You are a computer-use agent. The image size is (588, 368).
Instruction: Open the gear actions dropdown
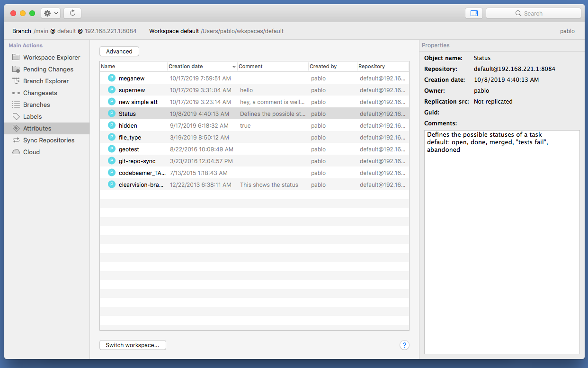49,13
